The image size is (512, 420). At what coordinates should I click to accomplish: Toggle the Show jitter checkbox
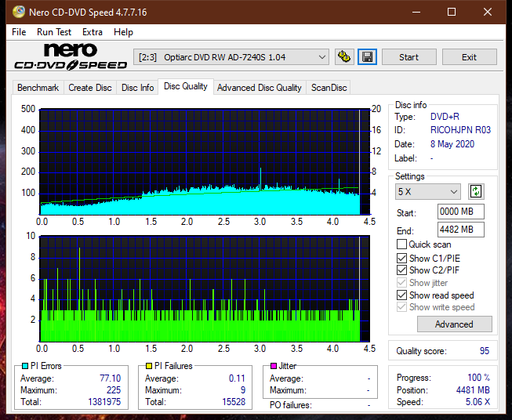[x=401, y=283]
